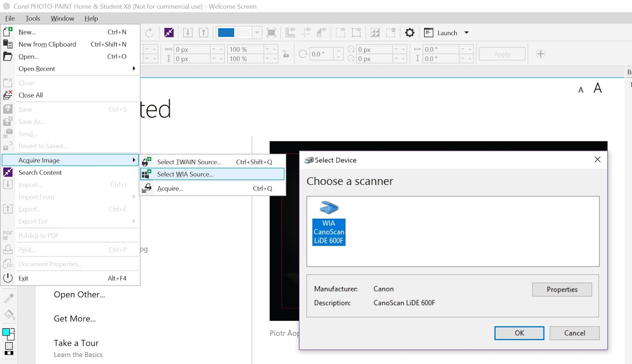This screenshot has height=364, width=632.
Task: Open the Options gear icon
Action: pos(410,32)
